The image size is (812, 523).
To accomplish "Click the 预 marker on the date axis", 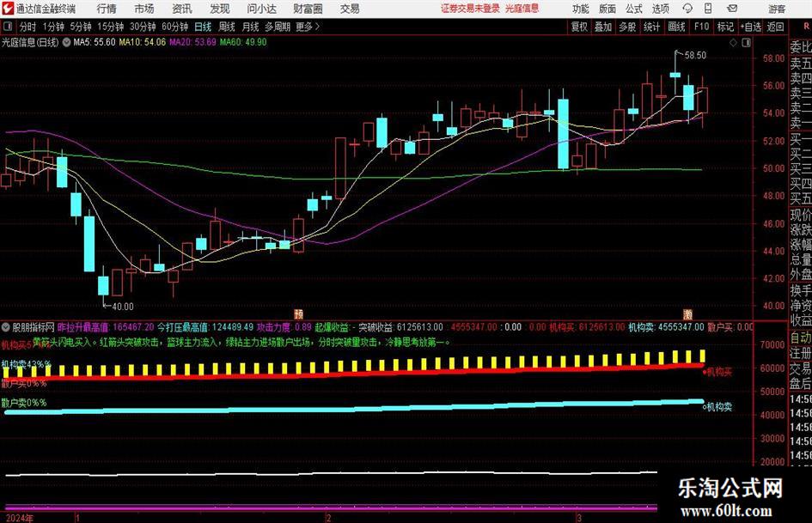I will pos(298,313).
